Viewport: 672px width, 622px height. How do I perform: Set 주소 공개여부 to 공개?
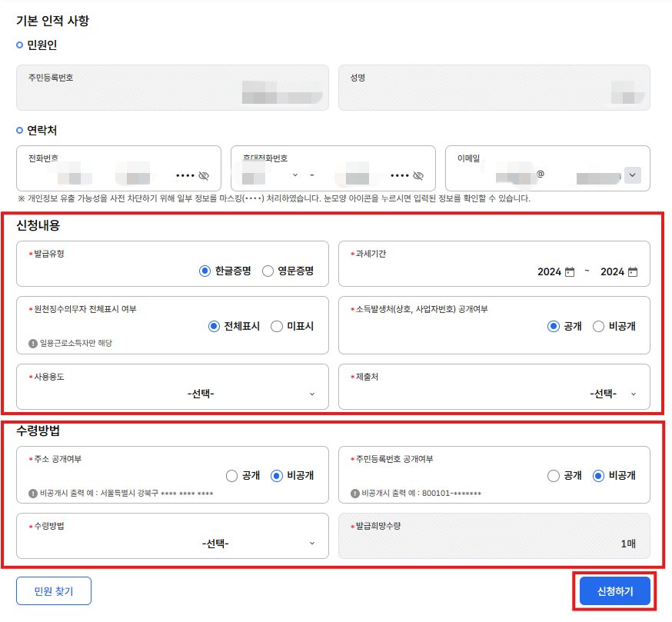click(231, 476)
